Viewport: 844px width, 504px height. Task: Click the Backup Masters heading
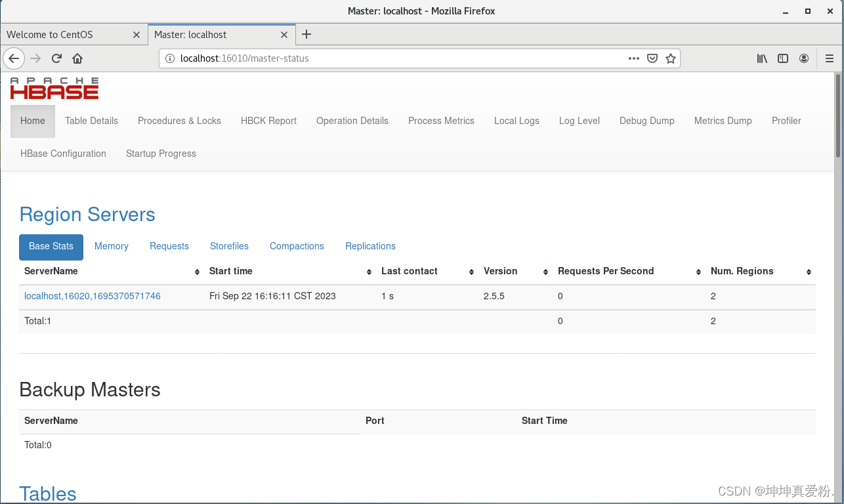[90, 390]
